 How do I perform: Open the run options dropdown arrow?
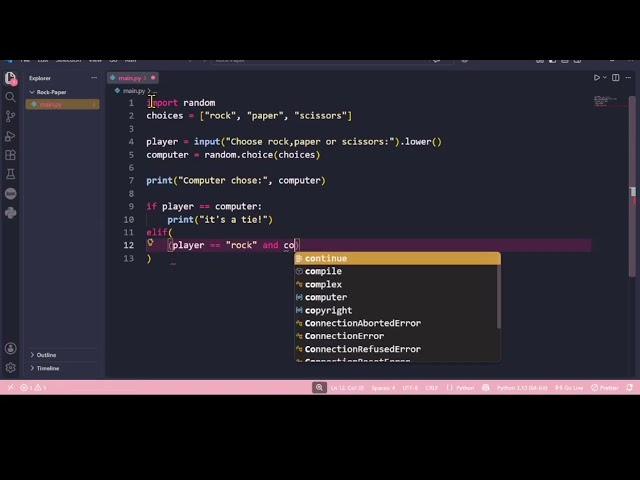pos(604,78)
